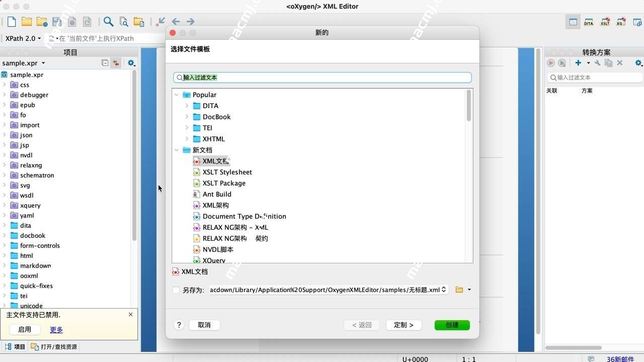Click the Back navigation arrow
The image size is (644, 362).
176,22
